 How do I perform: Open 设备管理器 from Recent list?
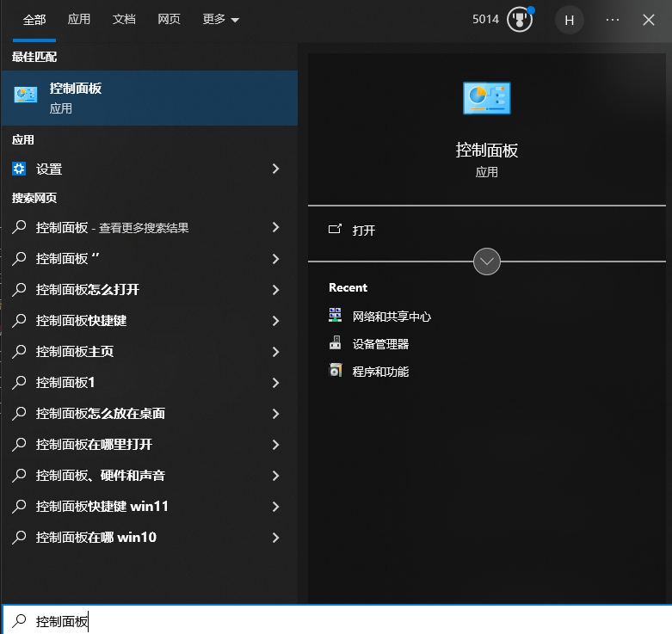click(x=380, y=344)
